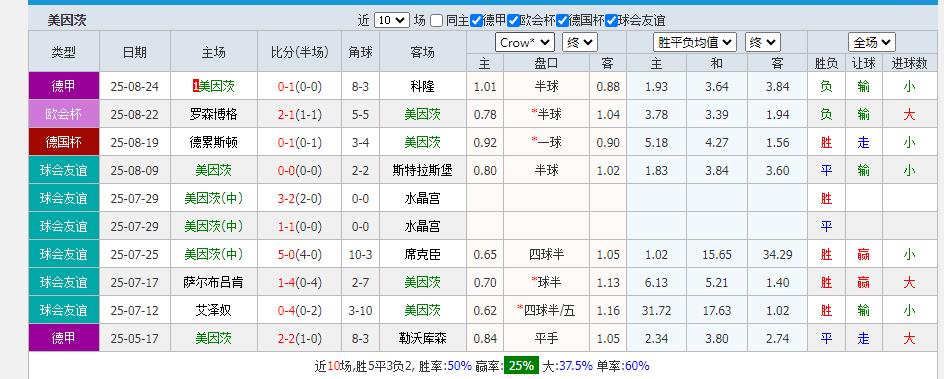
Task: Click handicap 平手 in the 勒沃库森 row
Action: (x=547, y=338)
